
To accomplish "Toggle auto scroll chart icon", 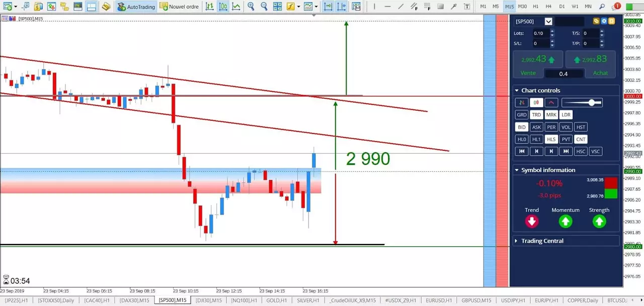I will click(328, 7).
